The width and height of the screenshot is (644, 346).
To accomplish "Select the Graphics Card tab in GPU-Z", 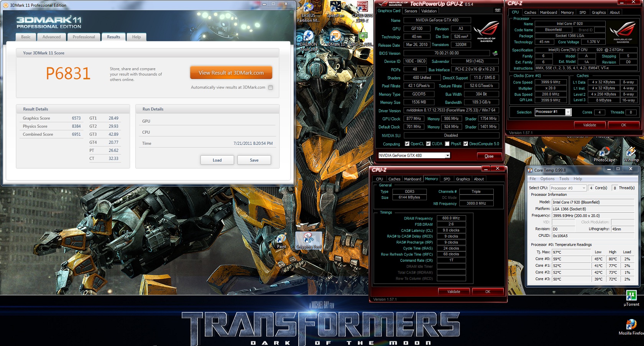I will tap(389, 11).
